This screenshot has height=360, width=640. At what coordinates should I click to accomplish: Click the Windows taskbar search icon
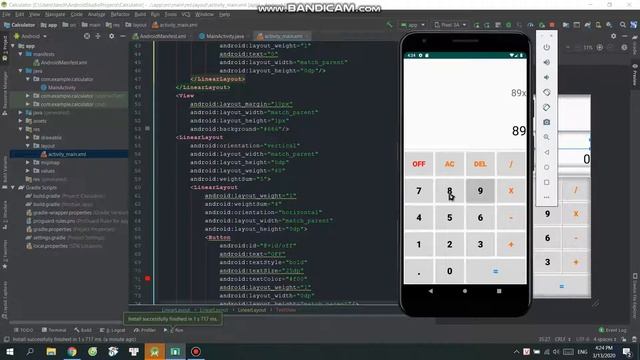[30, 351]
